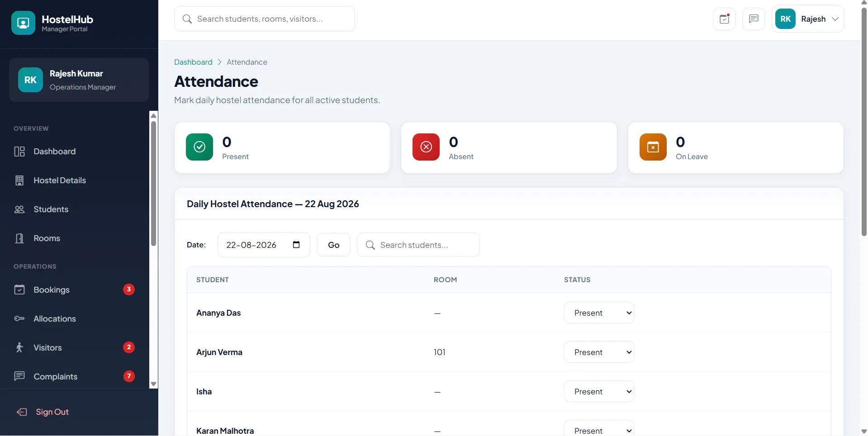
Task: Expand the Rajesh user menu chevron
Action: click(x=835, y=19)
